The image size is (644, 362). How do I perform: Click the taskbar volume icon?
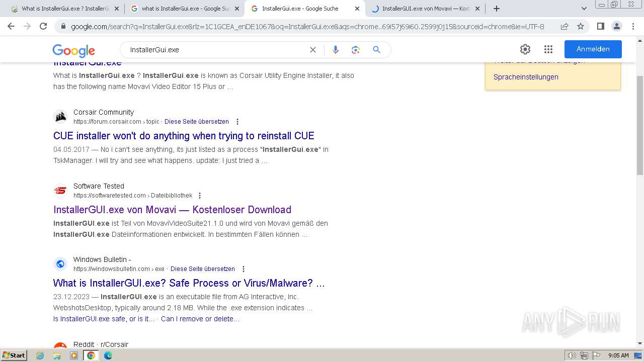pos(572,355)
